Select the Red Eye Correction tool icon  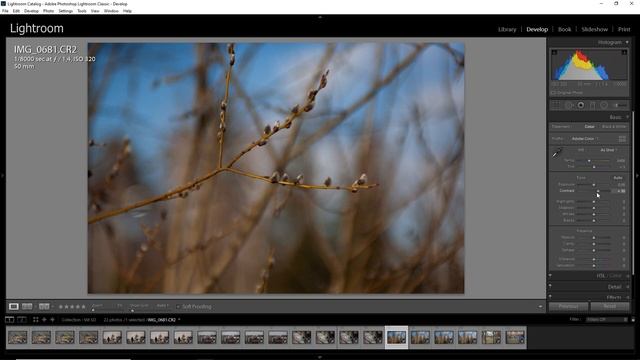580,105
